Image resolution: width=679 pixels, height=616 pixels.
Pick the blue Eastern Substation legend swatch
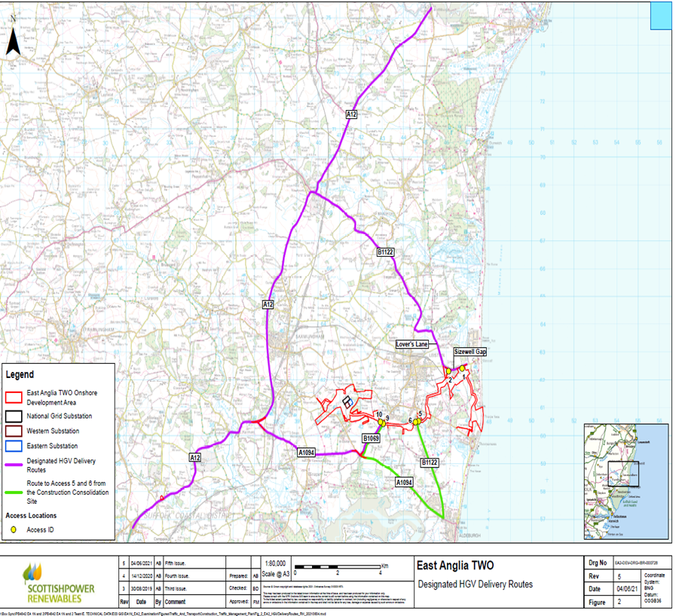(x=15, y=446)
